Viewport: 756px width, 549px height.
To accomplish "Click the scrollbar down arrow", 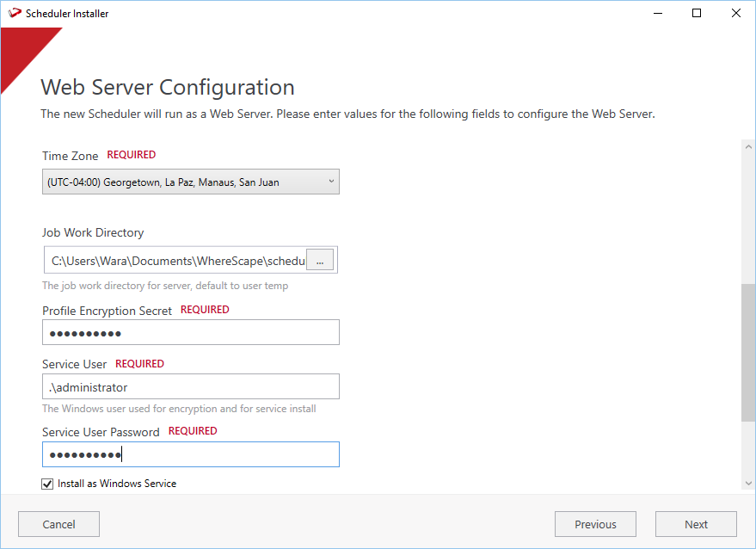I will click(748, 484).
